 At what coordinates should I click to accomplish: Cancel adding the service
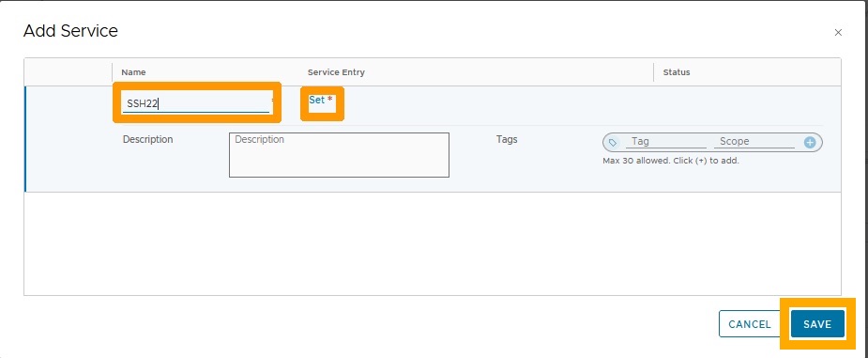click(x=750, y=324)
